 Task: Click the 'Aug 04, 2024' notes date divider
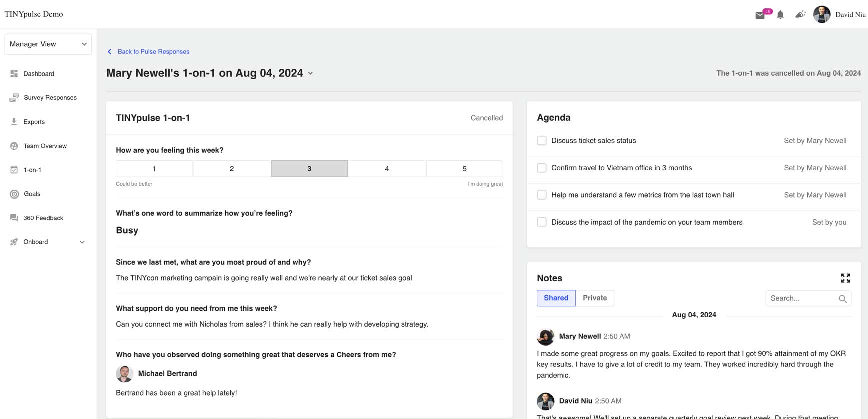point(694,315)
